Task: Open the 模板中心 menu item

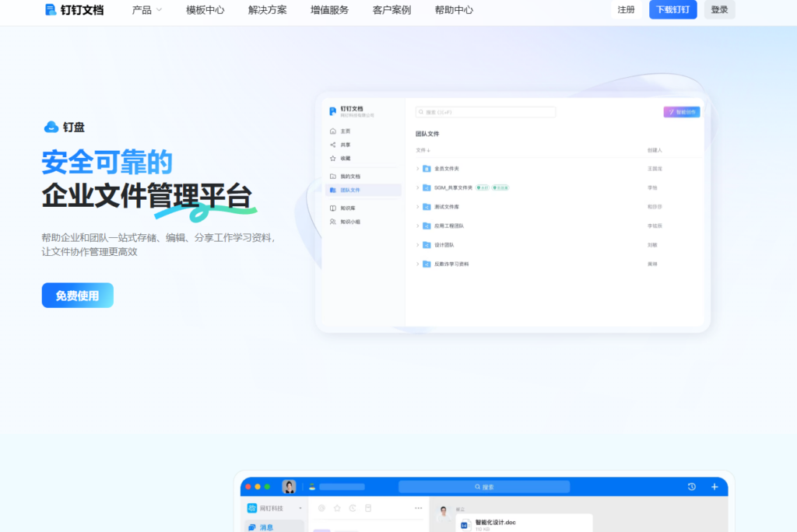Action: (205, 10)
